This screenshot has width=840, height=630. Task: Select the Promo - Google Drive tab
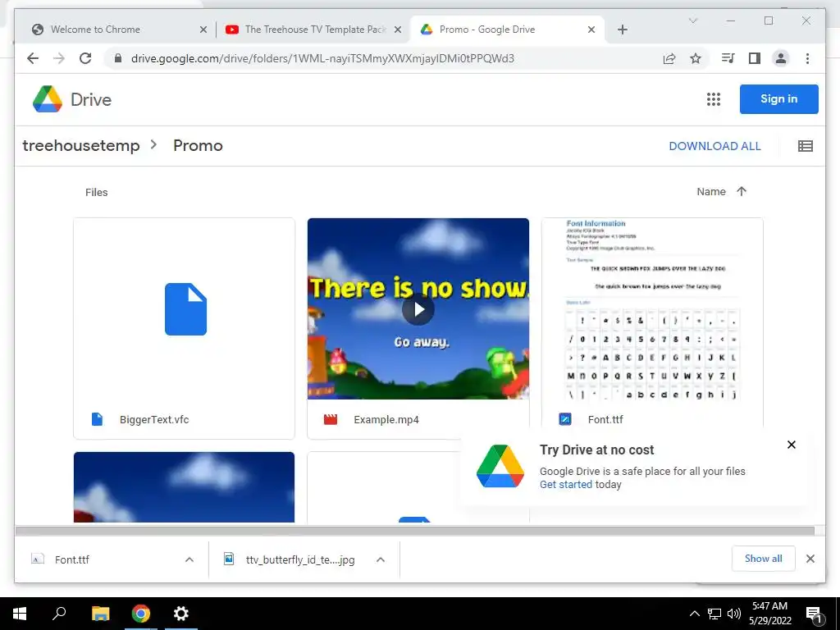tap(506, 30)
